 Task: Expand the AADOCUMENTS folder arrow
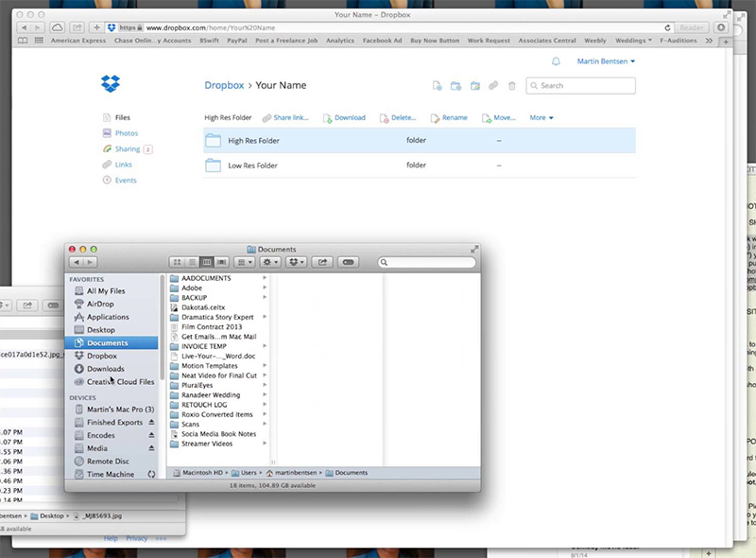click(265, 278)
